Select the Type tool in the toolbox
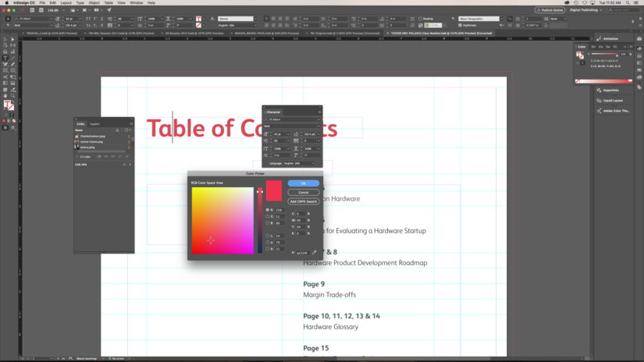Viewport: 644px width, 362px height. click(5, 59)
